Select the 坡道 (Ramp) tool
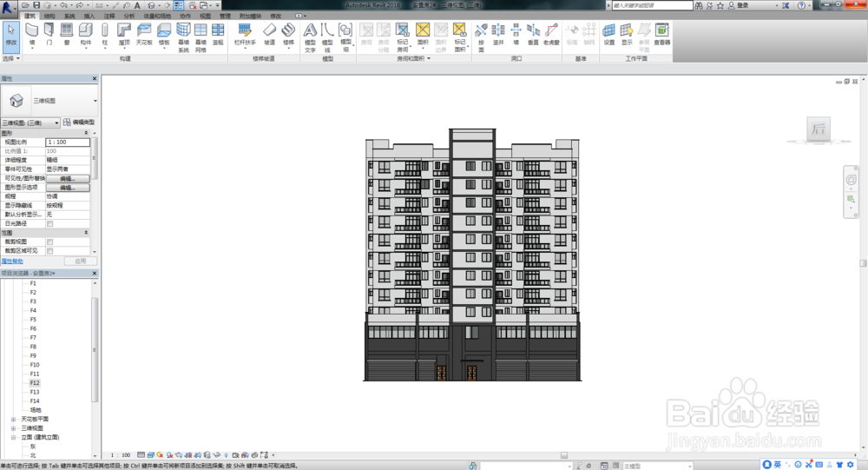 click(x=269, y=35)
